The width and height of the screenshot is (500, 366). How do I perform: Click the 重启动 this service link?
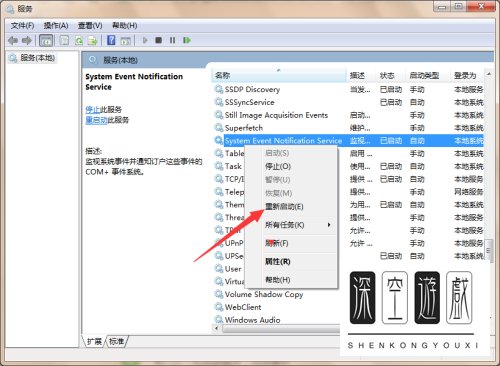[96, 120]
